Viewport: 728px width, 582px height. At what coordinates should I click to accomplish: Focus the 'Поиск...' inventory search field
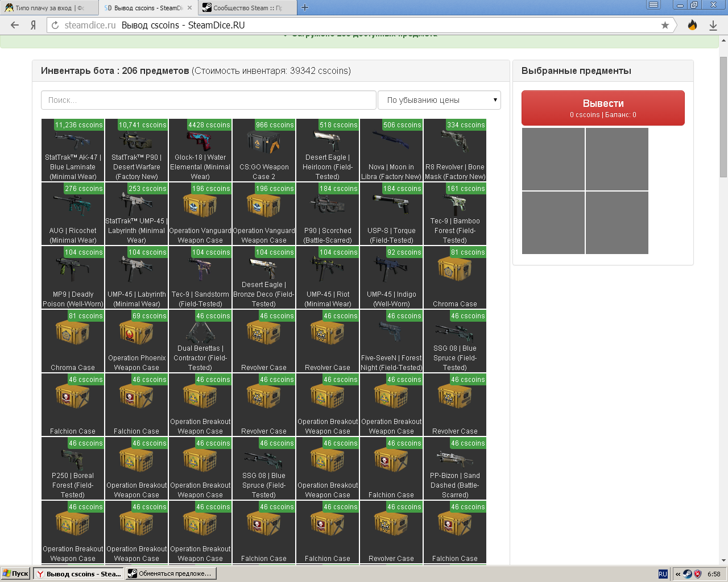click(209, 100)
